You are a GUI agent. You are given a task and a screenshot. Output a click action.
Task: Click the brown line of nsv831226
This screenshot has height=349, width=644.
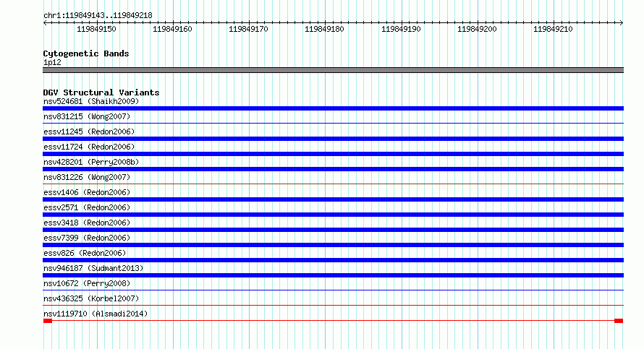(333, 184)
